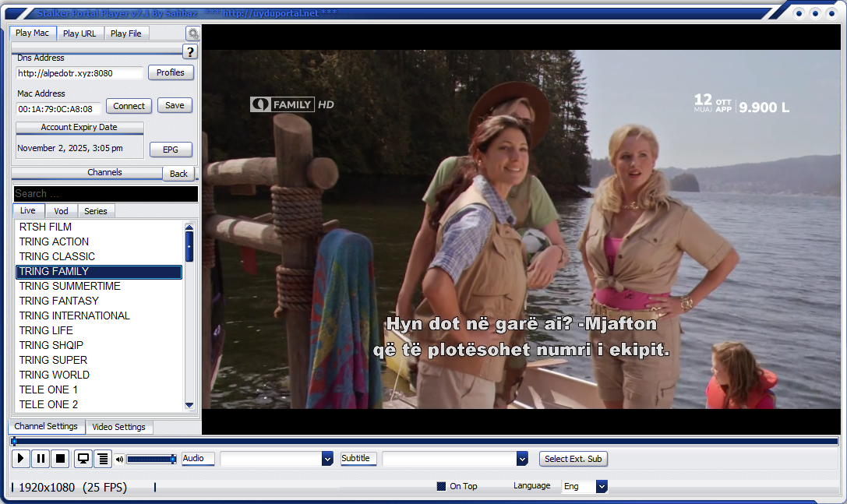847x504 pixels.
Task: Click the Channels header button
Action: tap(87, 172)
